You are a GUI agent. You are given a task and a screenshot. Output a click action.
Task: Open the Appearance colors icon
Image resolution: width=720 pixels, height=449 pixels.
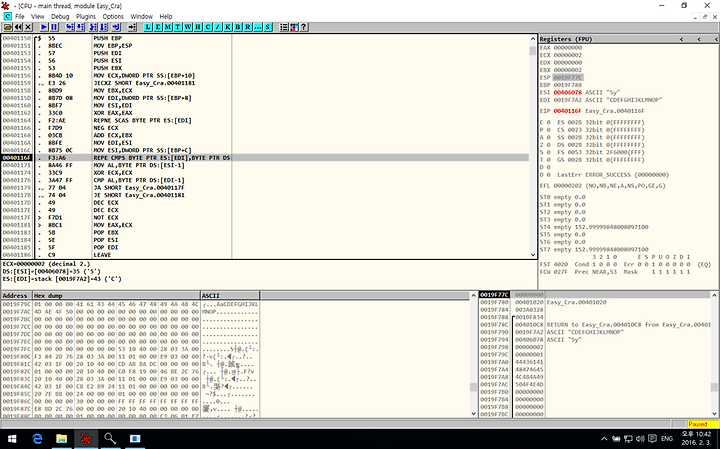click(x=294, y=27)
